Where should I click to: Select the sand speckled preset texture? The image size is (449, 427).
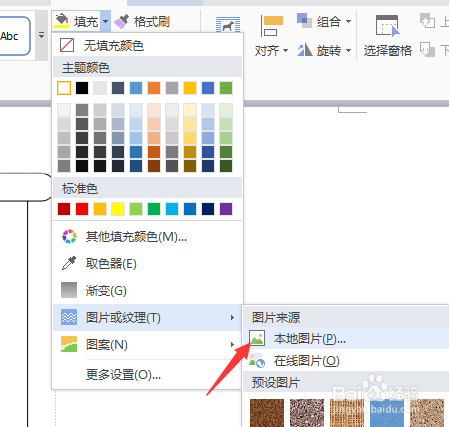coord(427,413)
